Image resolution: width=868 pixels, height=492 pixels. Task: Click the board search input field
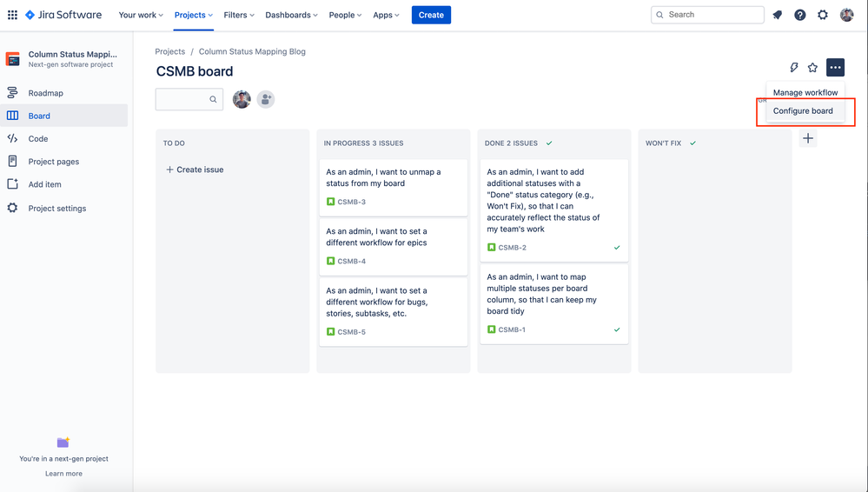tap(189, 99)
